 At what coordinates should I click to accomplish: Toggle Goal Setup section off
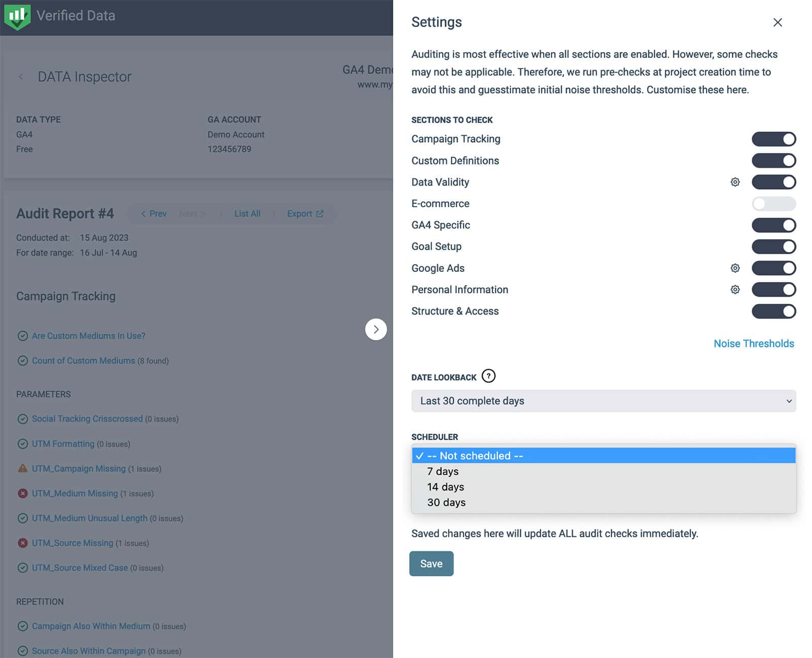pos(773,247)
